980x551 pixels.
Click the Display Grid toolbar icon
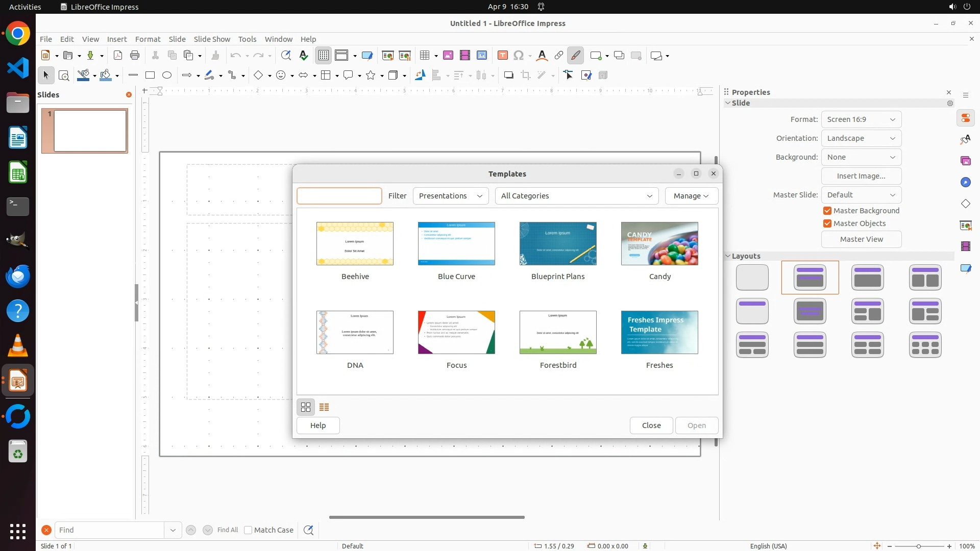[x=324, y=56]
